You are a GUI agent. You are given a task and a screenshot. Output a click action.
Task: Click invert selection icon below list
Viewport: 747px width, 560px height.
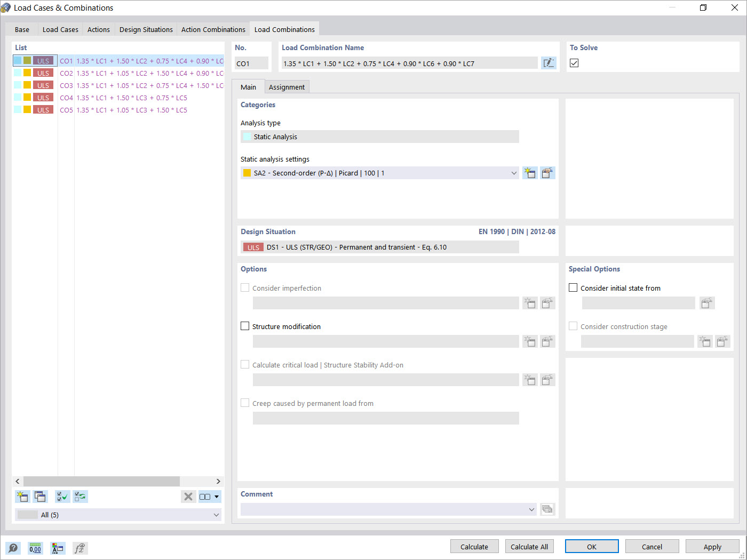[x=80, y=497]
